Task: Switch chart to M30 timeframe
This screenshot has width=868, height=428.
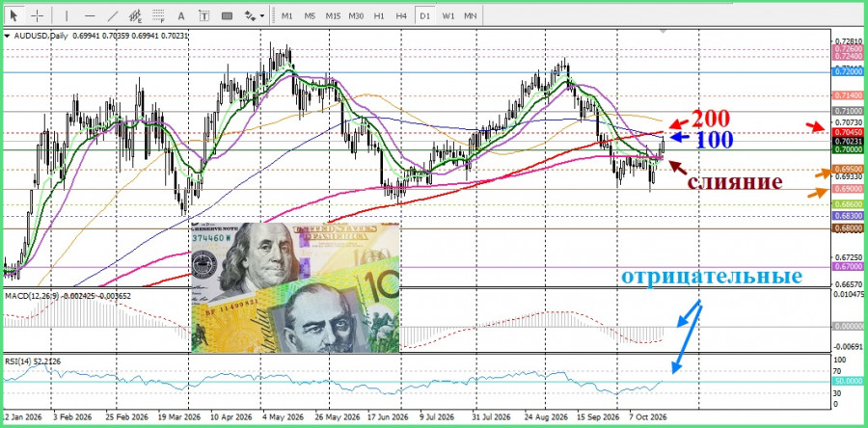Action: pyautogui.click(x=356, y=16)
